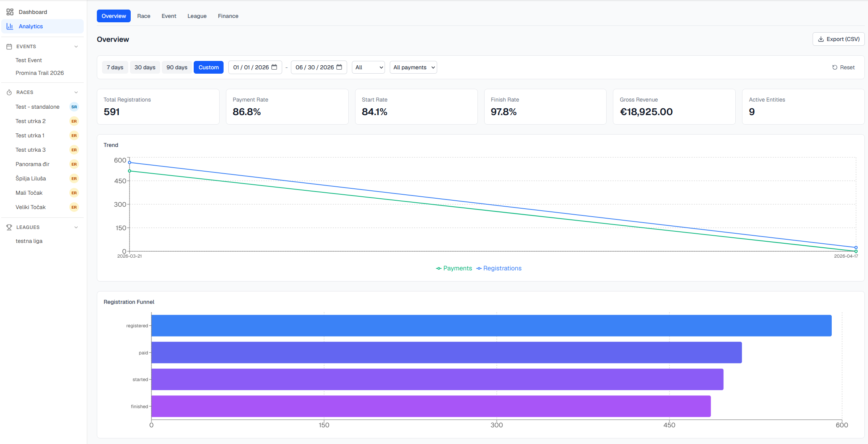Viewport: 868px width, 444px height.
Task: Click the Dashboard grid icon
Action: click(x=10, y=12)
